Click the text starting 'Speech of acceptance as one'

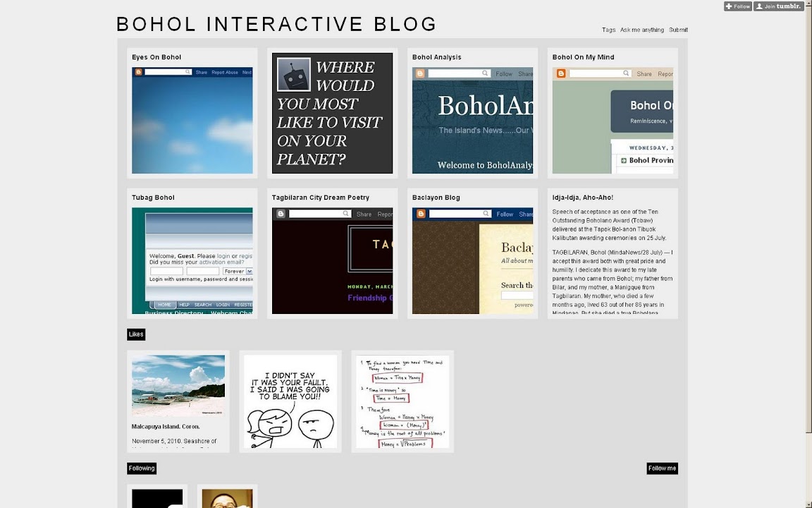[x=610, y=225]
